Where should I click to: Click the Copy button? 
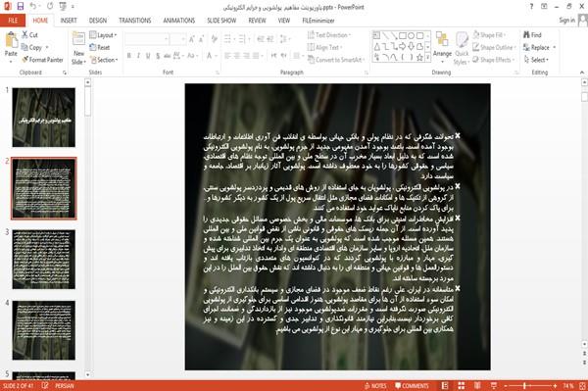click(x=32, y=48)
